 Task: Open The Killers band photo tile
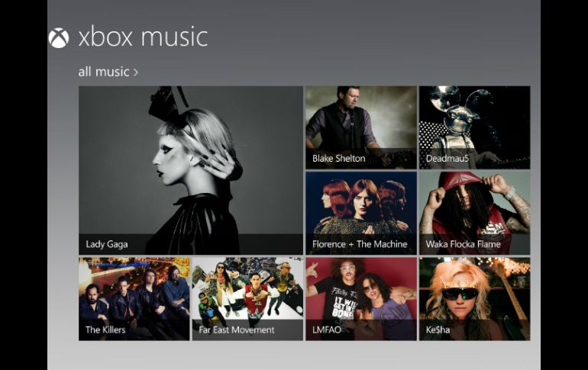click(134, 290)
